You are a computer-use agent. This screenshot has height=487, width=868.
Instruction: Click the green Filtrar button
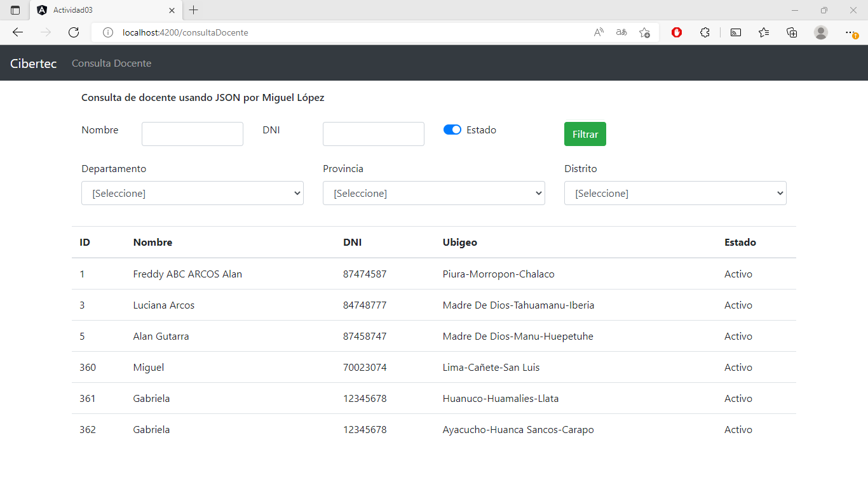point(585,134)
